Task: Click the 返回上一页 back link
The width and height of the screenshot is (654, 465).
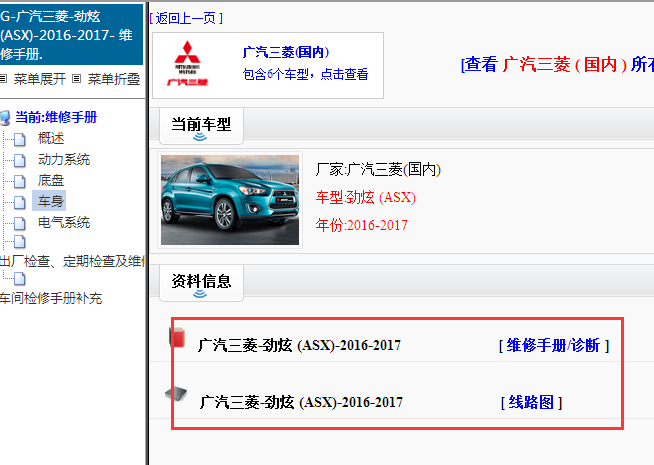Action: pos(186,18)
